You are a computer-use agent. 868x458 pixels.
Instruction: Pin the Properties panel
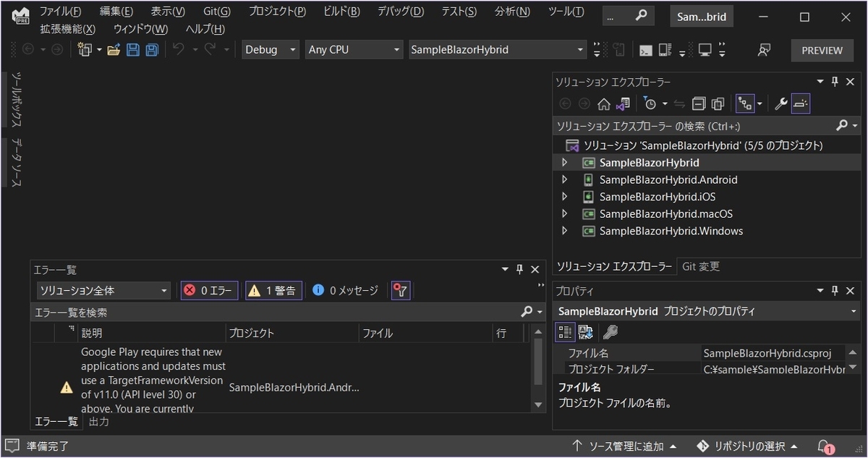coord(835,290)
